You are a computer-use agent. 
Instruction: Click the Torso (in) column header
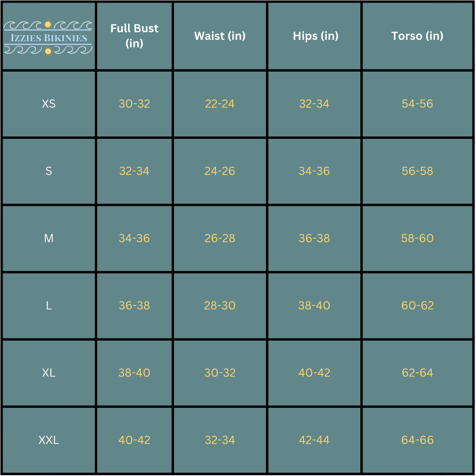pos(417,36)
